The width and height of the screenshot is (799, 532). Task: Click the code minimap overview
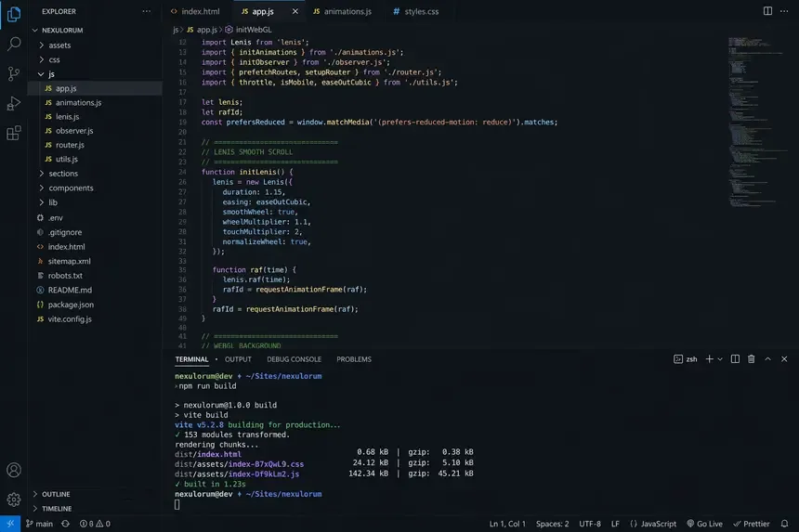tap(756, 123)
